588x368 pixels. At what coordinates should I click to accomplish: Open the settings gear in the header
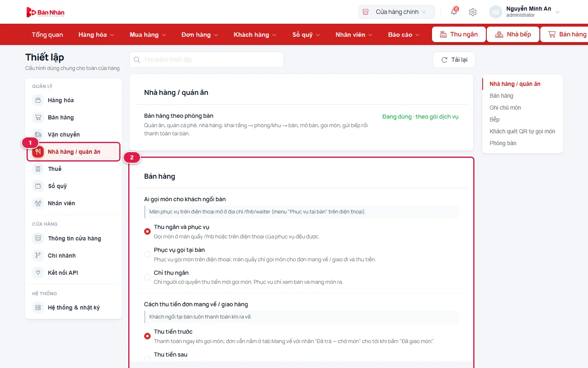point(473,12)
